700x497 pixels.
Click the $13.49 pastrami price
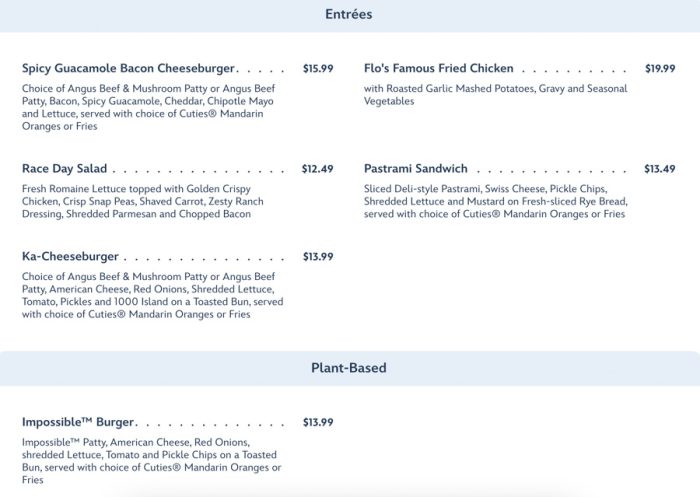coord(660,169)
